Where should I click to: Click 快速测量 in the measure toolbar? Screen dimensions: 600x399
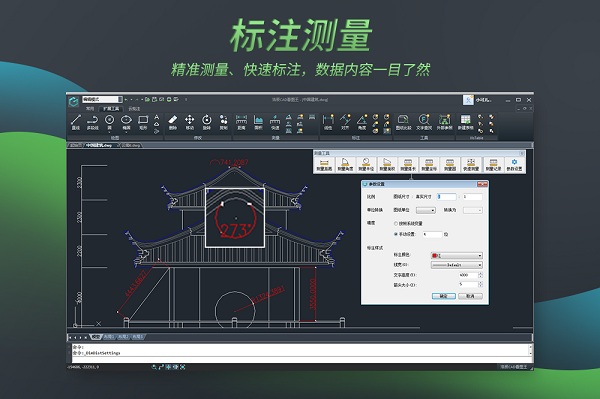tap(471, 164)
